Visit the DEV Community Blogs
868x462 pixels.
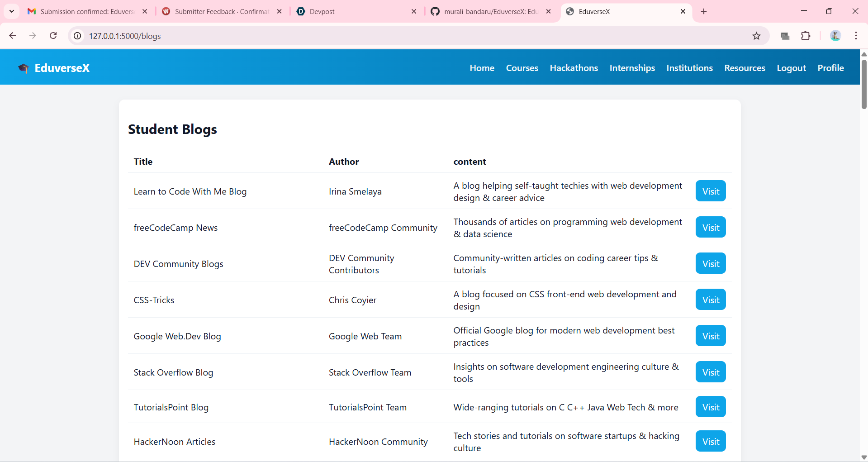(x=711, y=263)
